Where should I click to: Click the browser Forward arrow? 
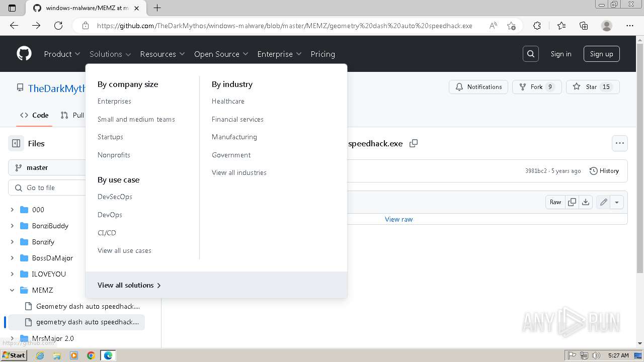click(36, 26)
